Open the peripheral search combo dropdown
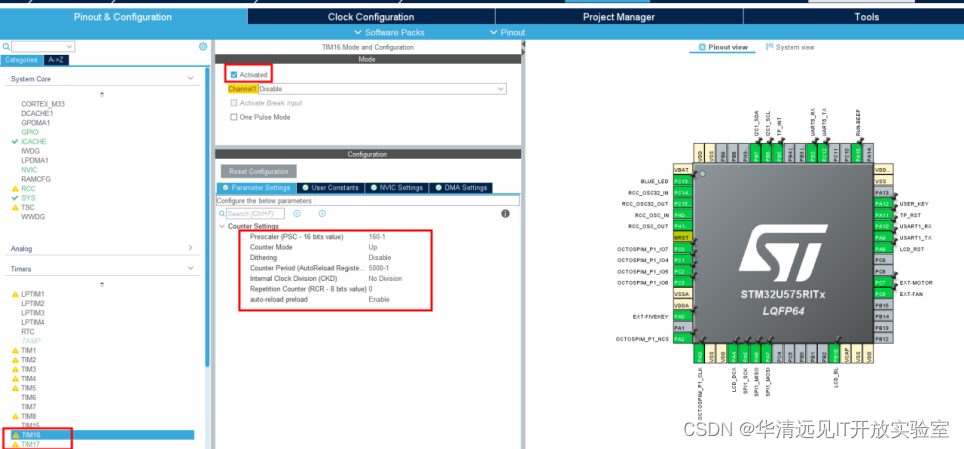This screenshot has width=964, height=449. pyautogui.click(x=69, y=46)
